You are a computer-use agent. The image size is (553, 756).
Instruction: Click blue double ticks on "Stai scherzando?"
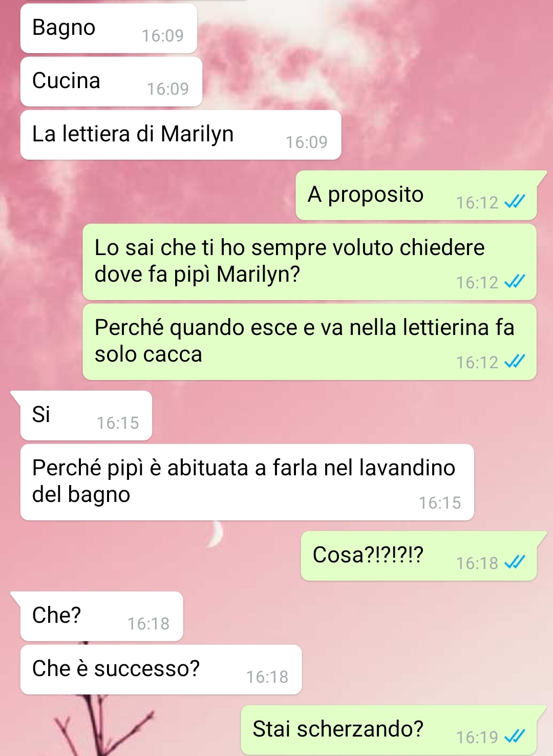515,737
